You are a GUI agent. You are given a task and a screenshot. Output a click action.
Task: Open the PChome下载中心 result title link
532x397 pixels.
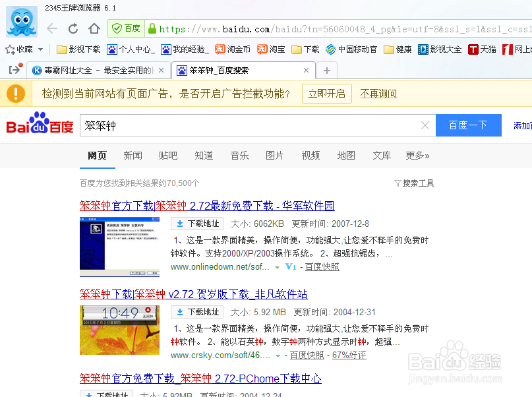(200, 379)
